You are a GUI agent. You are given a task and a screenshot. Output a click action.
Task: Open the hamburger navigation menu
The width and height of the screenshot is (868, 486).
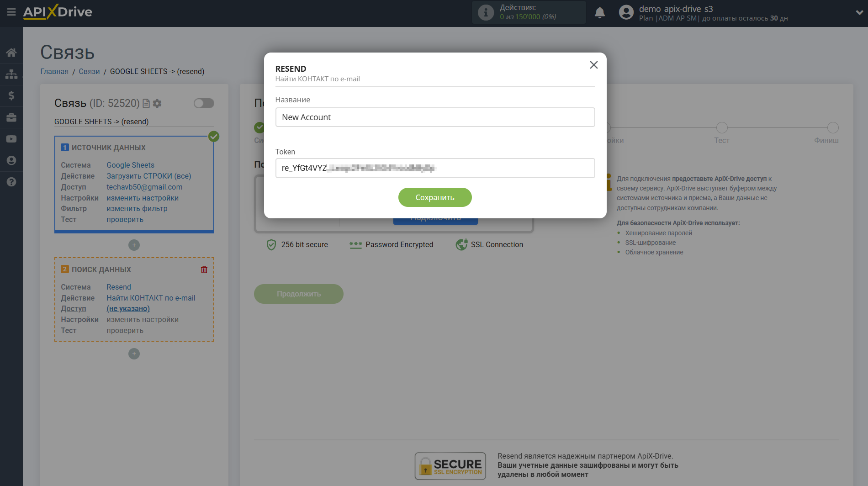pyautogui.click(x=11, y=13)
